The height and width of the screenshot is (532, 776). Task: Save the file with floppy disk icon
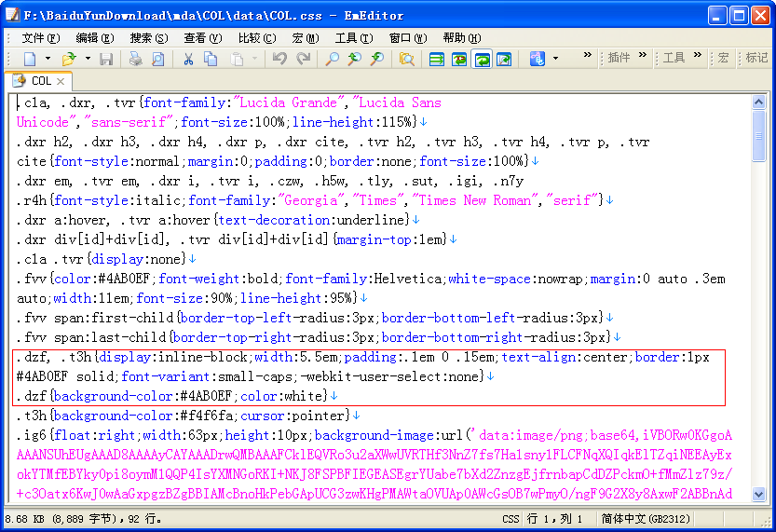106,59
